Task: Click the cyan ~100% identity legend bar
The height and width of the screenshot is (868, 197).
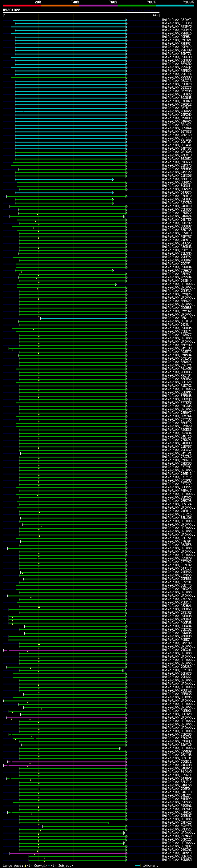Action: pyautogui.click(x=175, y=6)
